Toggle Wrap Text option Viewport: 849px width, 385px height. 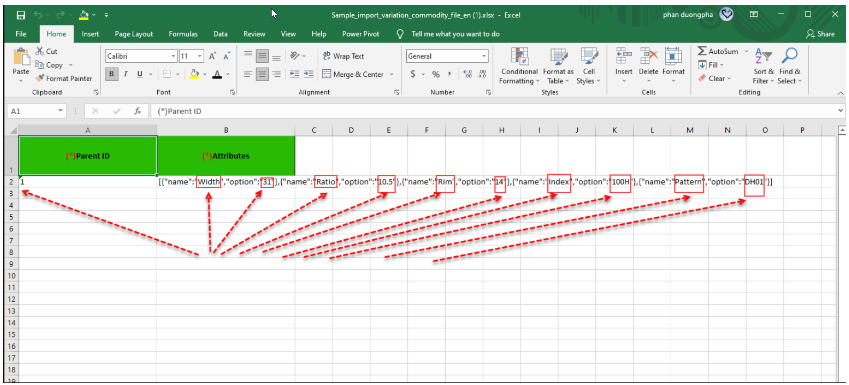click(x=344, y=56)
